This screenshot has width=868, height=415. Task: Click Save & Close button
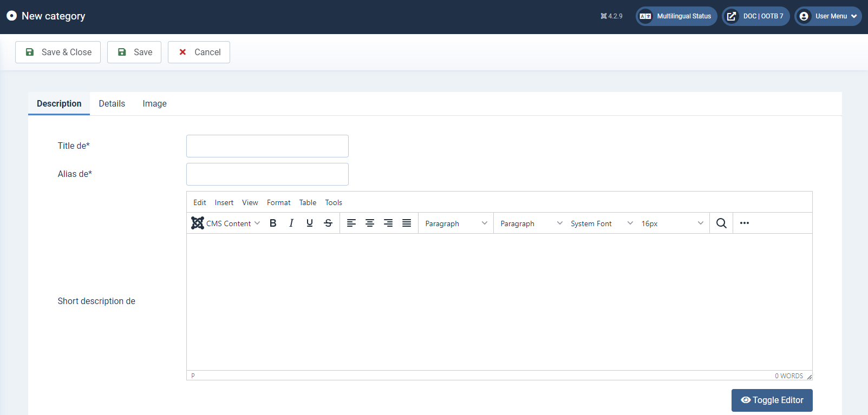(x=58, y=52)
